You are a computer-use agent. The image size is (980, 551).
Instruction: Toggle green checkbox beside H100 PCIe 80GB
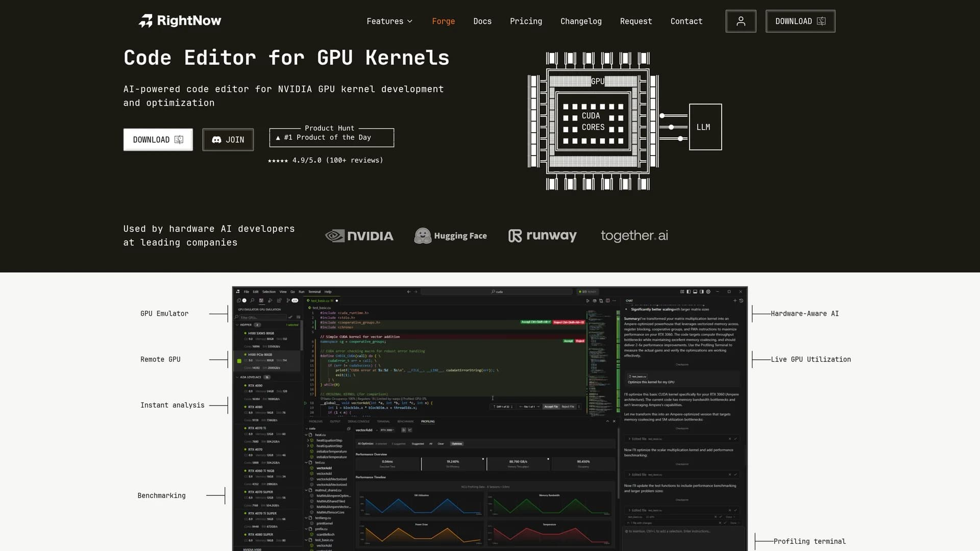[x=239, y=361]
